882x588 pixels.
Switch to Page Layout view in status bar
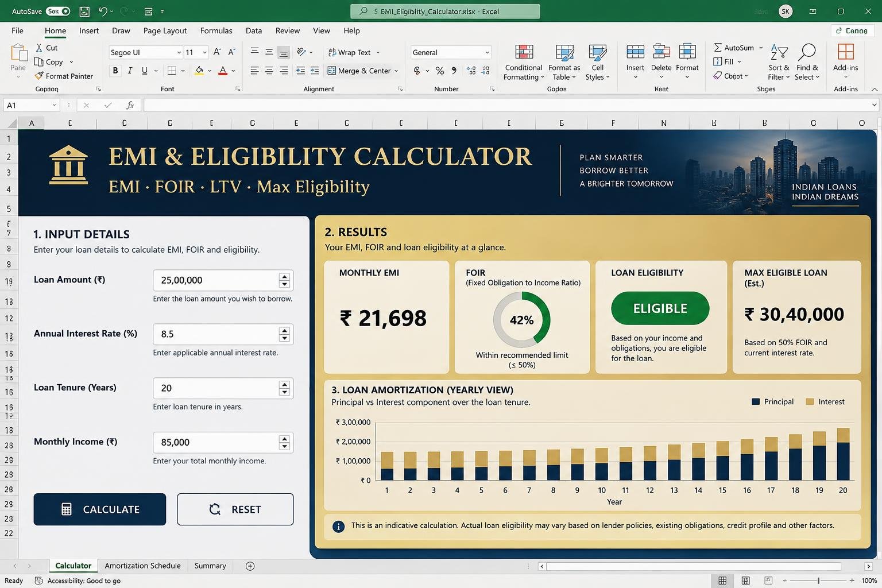[745, 581]
